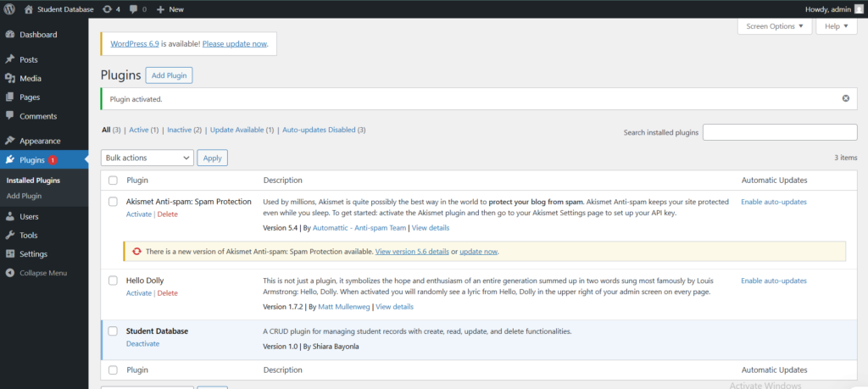Open Dashboard from the sidebar
The width and height of the screenshot is (868, 389).
coord(38,35)
